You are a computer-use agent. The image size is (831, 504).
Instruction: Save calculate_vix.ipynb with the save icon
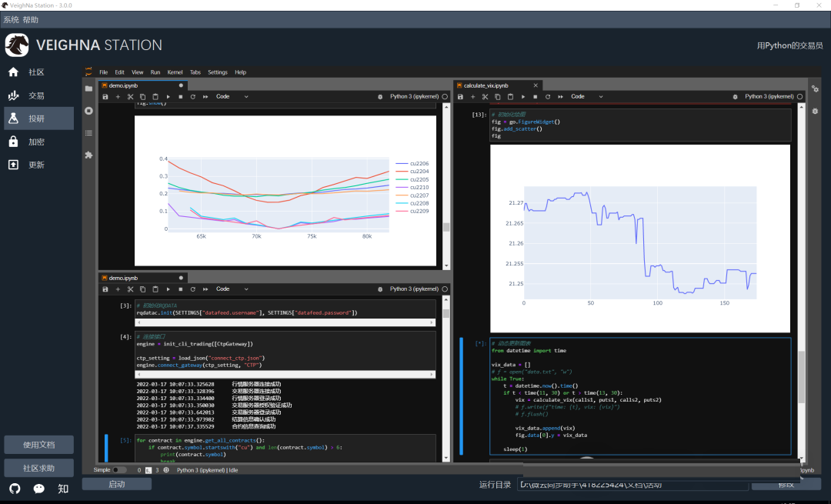pyautogui.click(x=461, y=97)
